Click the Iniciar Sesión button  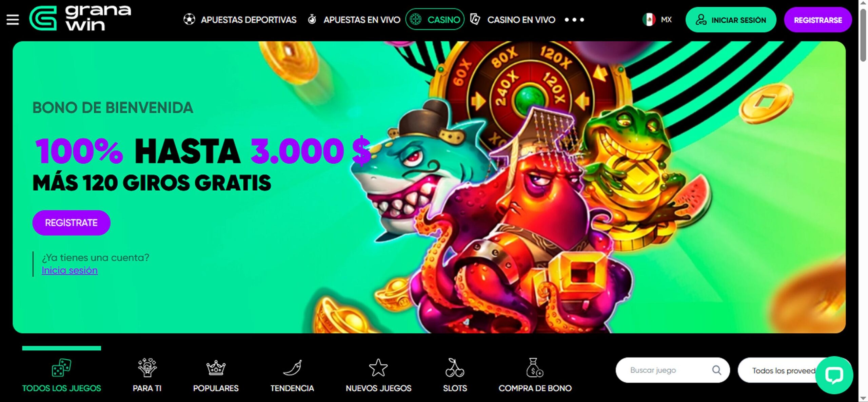(731, 20)
